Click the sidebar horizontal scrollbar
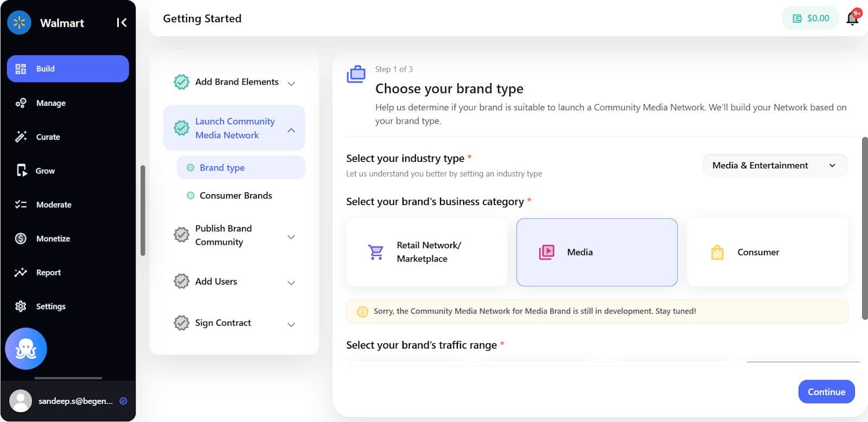This screenshot has width=868, height=422. pyautogui.click(x=68, y=378)
